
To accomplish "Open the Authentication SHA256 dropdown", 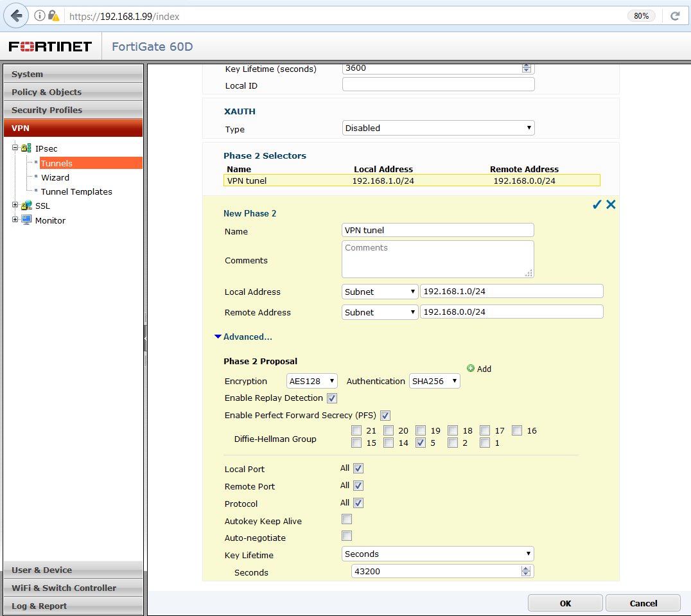I will tap(435, 381).
